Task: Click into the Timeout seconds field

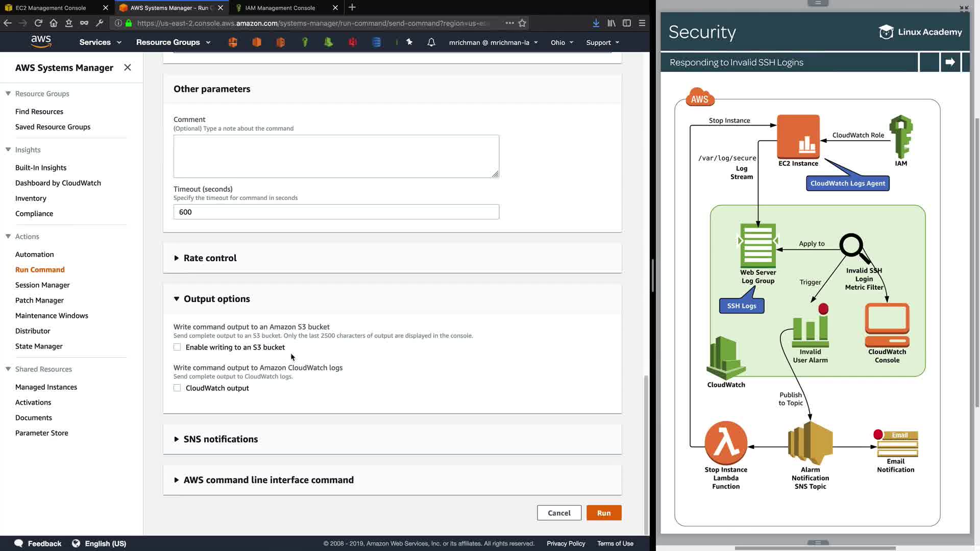Action: pyautogui.click(x=336, y=212)
